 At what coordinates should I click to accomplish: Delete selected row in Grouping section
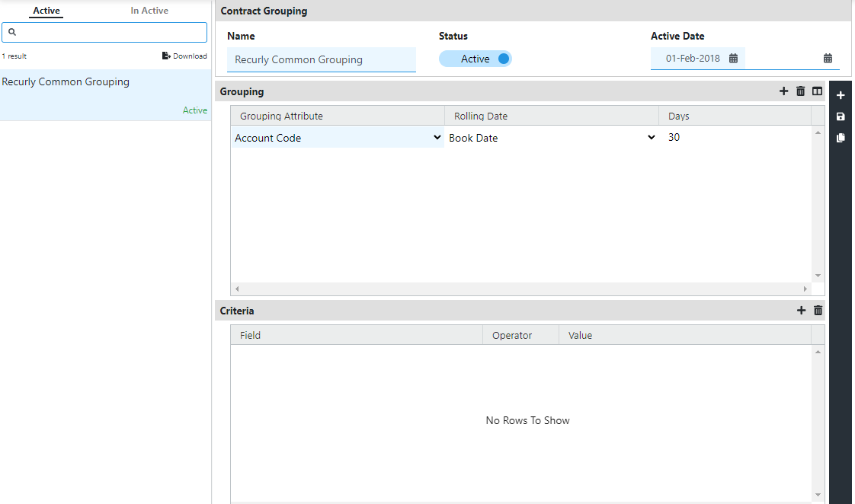800,91
